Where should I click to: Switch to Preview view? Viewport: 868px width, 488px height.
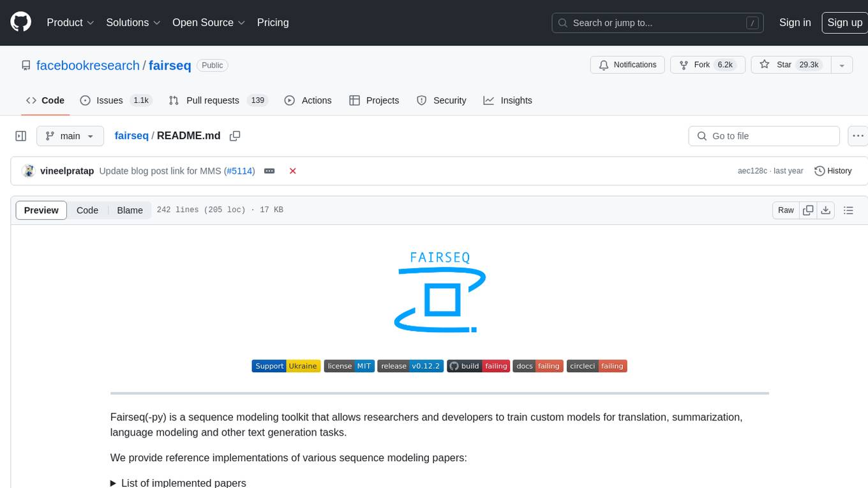click(41, 210)
